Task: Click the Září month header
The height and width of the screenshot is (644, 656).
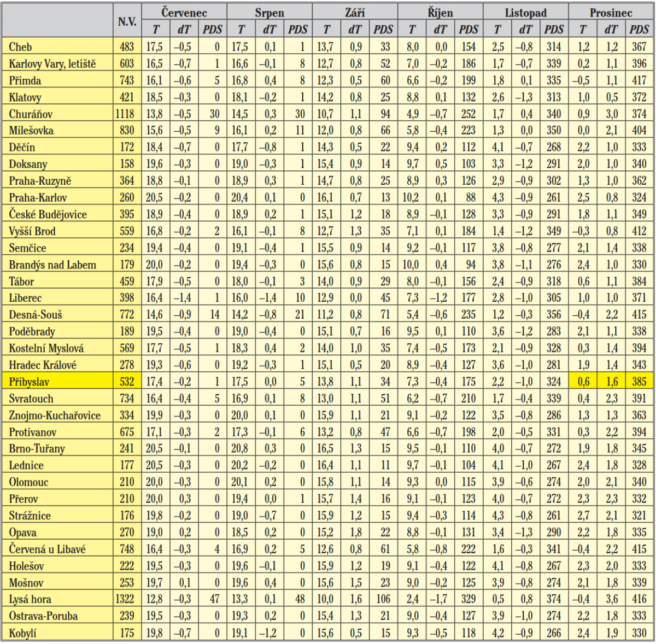Action: (x=355, y=12)
